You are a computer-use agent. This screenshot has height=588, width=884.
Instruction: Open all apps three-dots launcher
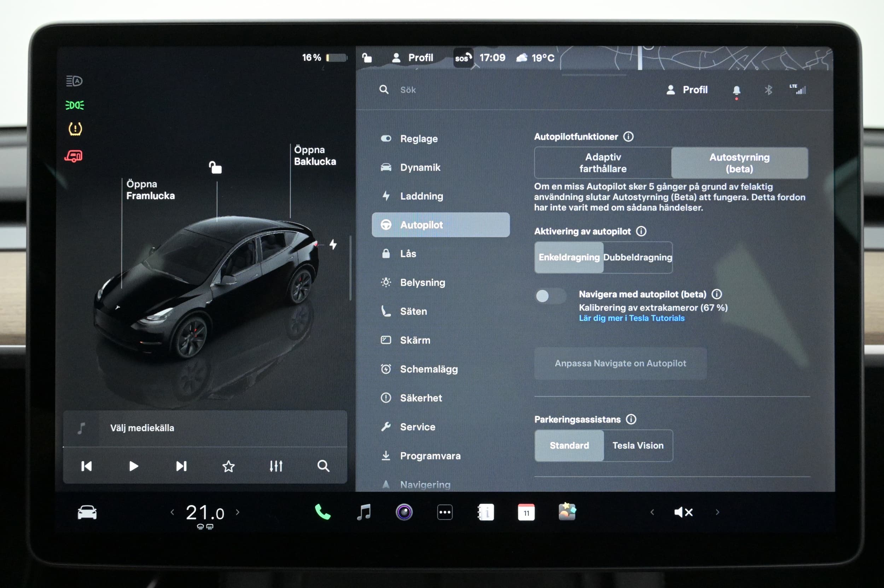445,512
